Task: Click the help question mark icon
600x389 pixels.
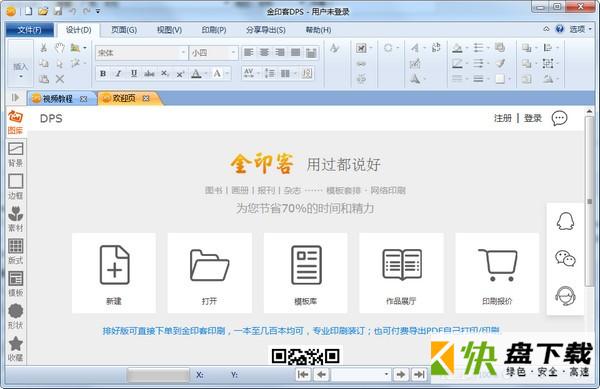Action: coord(559,29)
